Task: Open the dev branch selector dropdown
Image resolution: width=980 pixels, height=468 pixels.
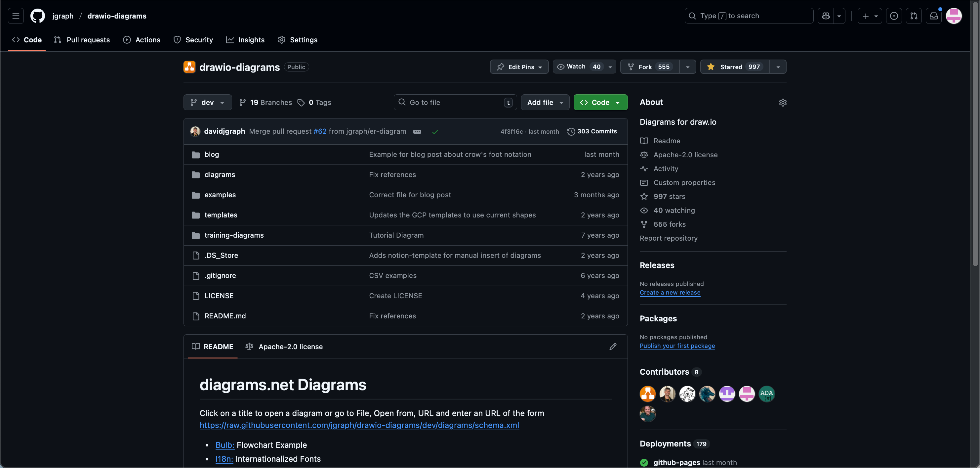Action: (x=207, y=102)
